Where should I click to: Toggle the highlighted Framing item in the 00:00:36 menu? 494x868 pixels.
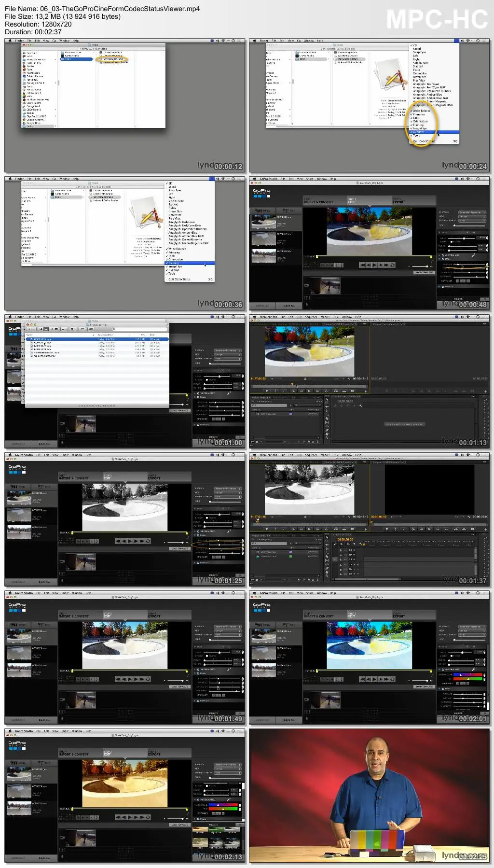point(190,263)
